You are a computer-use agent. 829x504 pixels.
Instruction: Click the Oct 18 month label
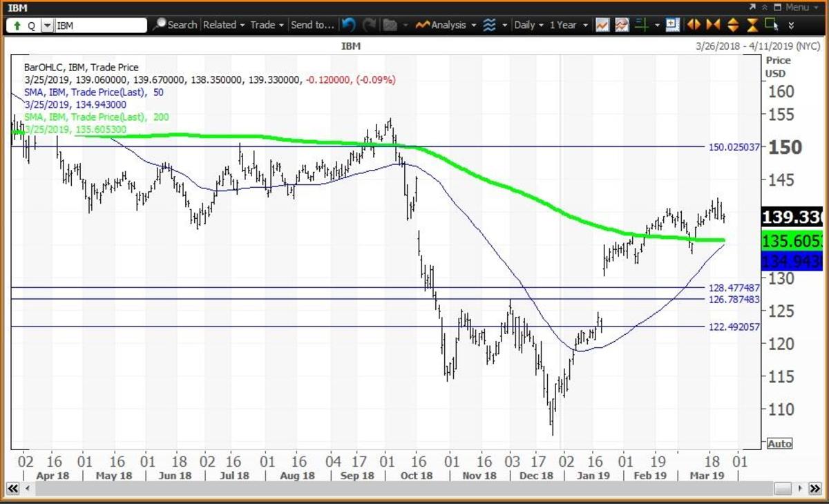click(416, 476)
